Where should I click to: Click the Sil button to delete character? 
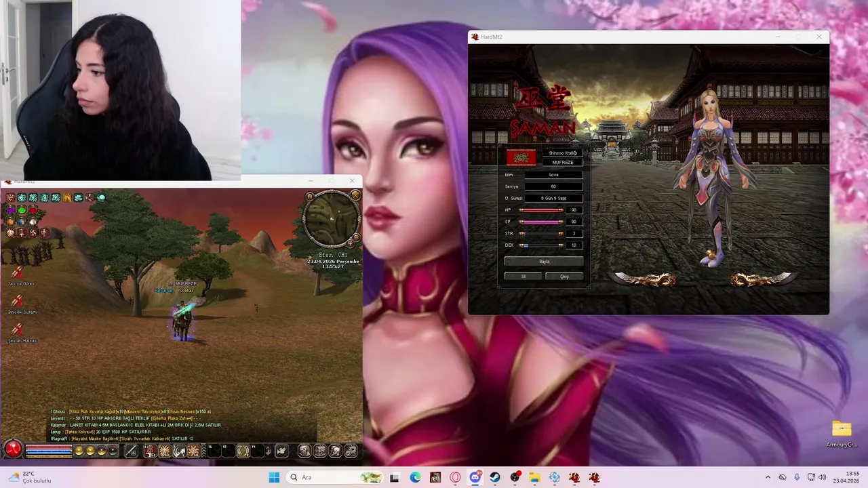click(x=524, y=277)
